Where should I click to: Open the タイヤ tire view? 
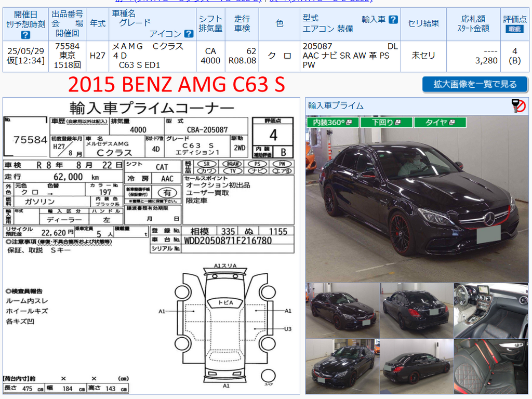440,123
